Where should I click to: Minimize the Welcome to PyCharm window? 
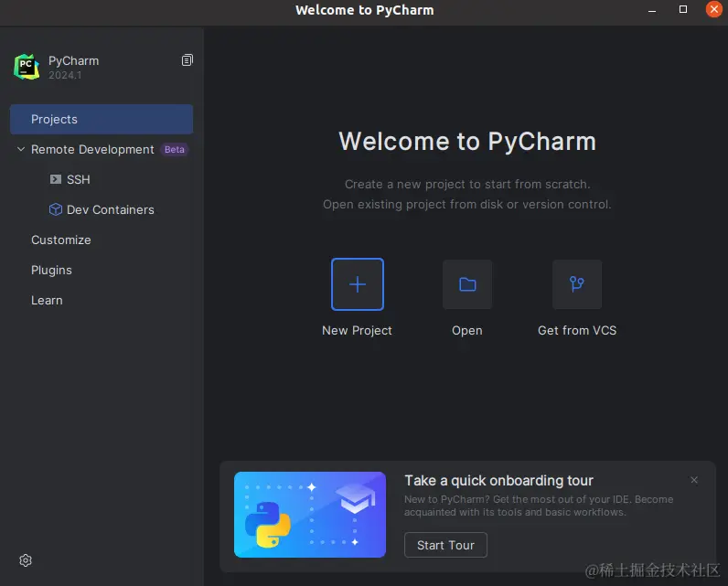(x=652, y=10)
